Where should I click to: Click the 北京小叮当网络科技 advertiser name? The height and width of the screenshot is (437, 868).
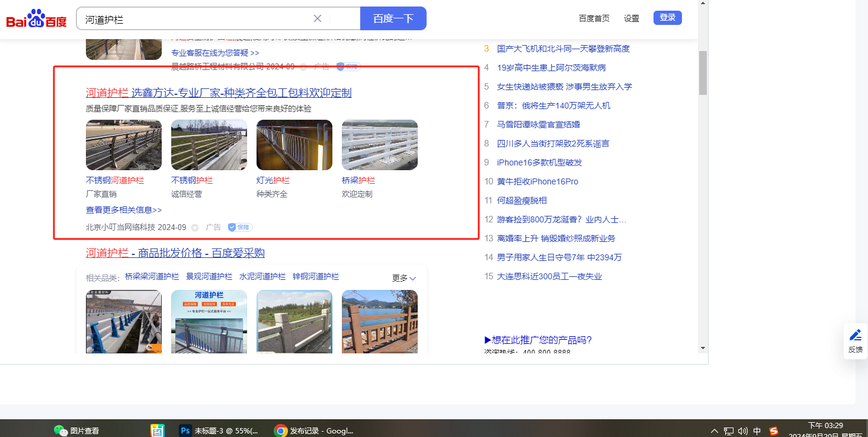pyautogui.click(x=120, y=227)
